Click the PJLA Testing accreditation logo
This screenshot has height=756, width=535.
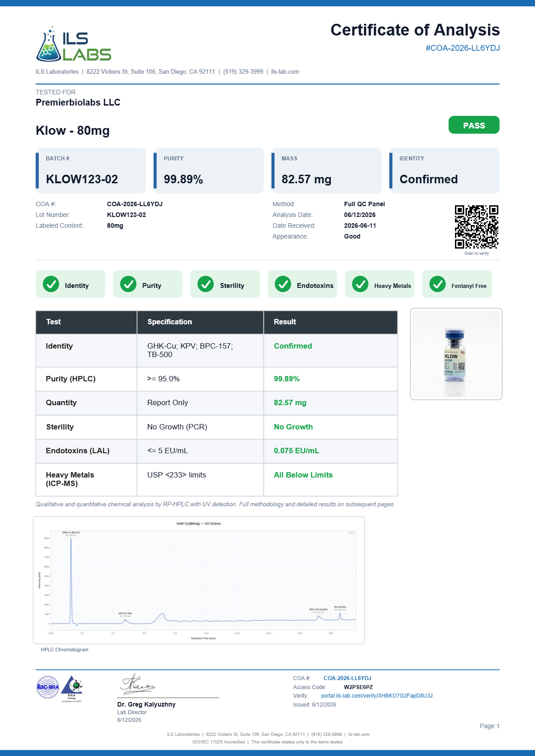coord(72,689)
